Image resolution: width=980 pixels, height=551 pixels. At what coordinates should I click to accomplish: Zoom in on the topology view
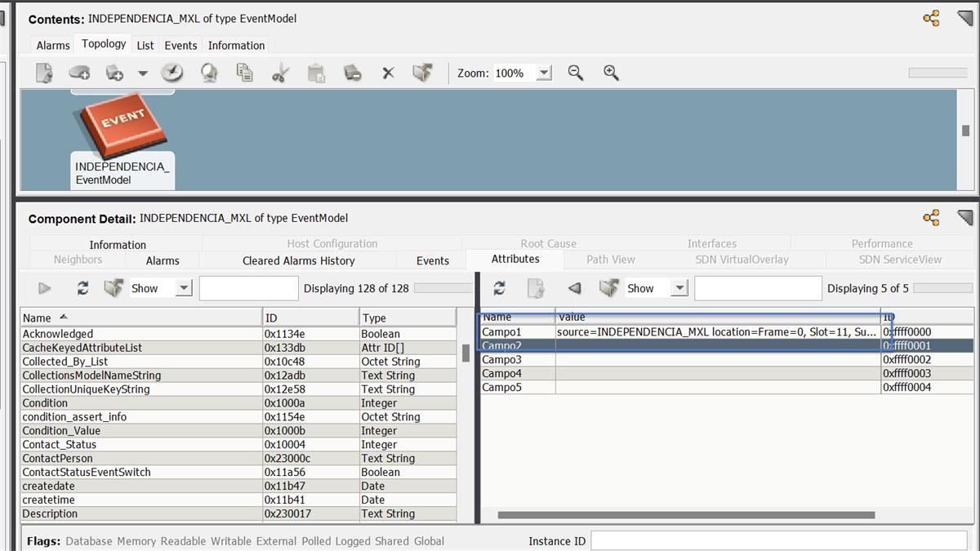point(610,73)
